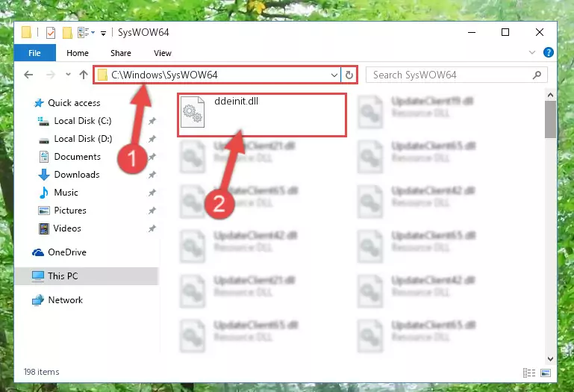Open the recent locations dropdown
574x392 pixels.
[68, 75]
